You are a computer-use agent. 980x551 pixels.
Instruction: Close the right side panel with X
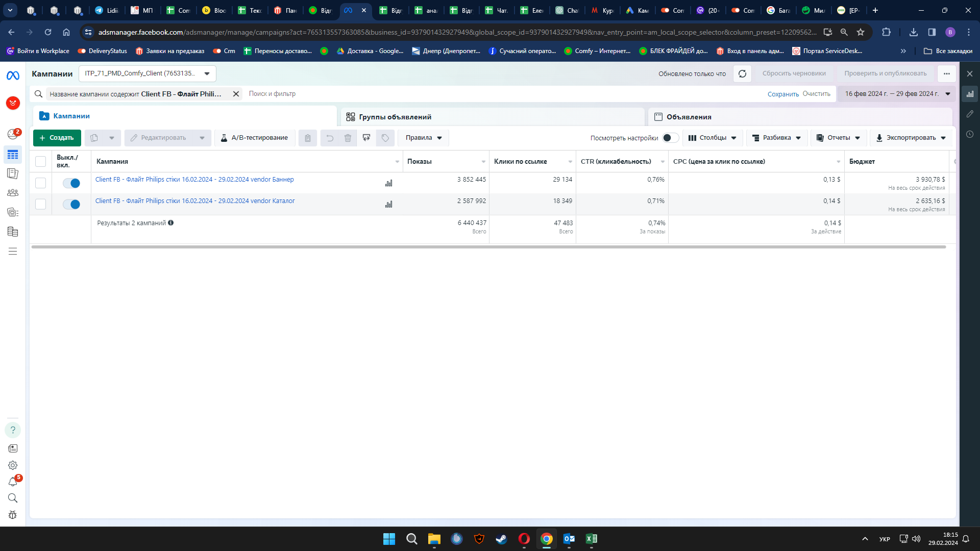click(x=970, y=74)
